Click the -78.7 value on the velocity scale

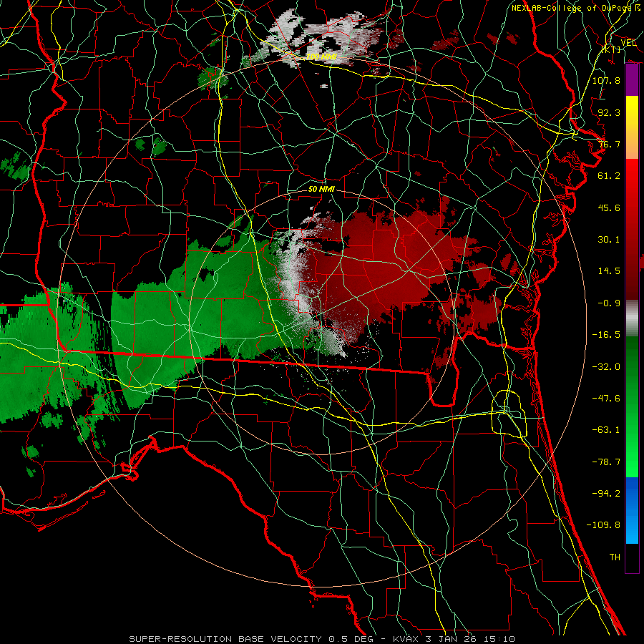coord(606,462)
